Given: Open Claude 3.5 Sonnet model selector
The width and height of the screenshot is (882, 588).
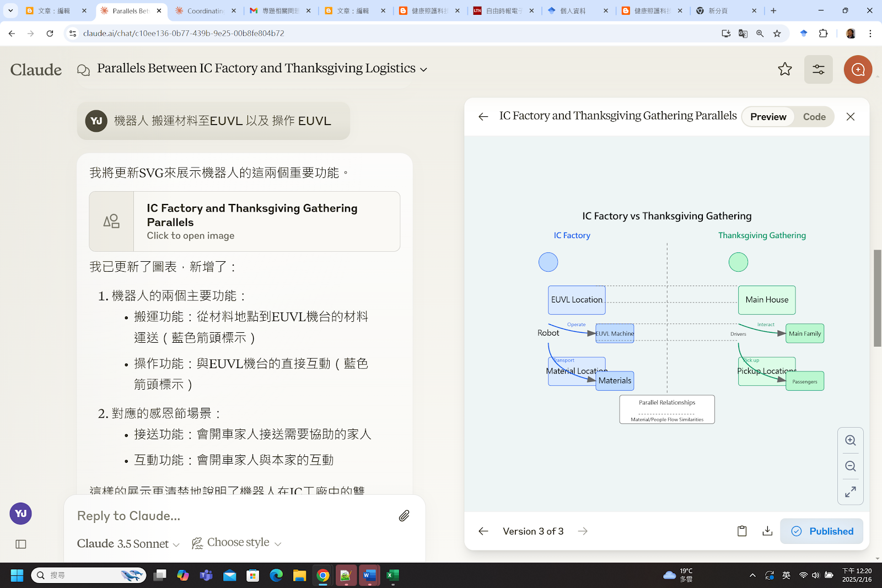Looking at the screenshot, I should click(128, 543).
